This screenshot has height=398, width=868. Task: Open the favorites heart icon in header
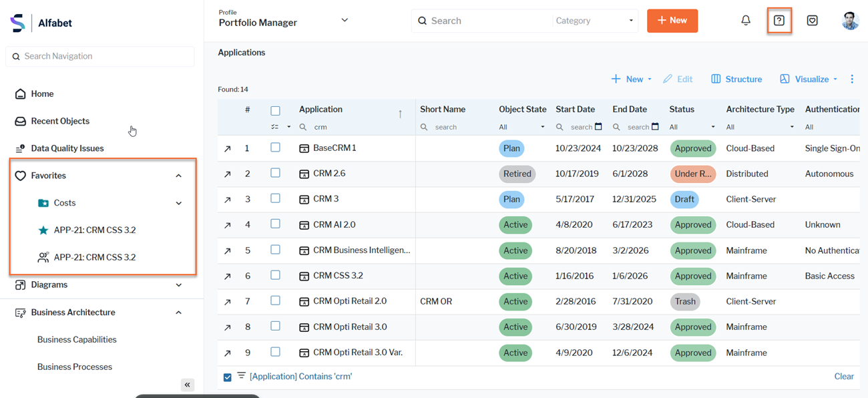[812, 21]
